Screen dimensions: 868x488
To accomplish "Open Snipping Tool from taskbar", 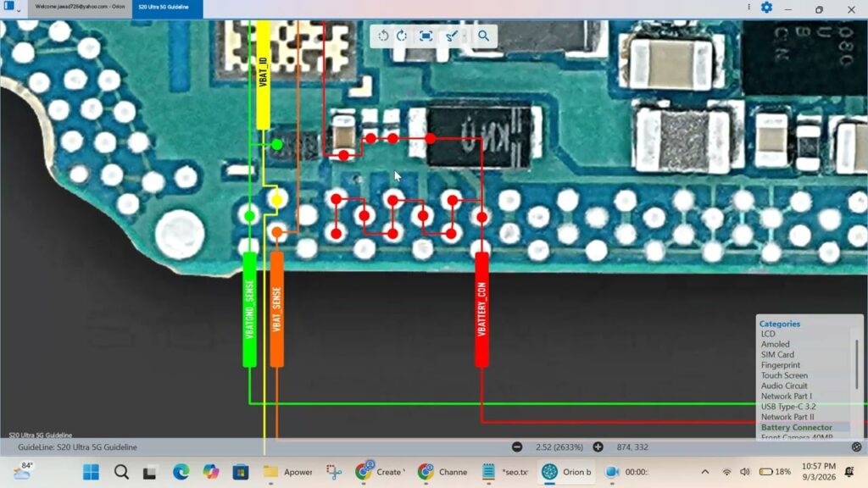I will [334, 472].
